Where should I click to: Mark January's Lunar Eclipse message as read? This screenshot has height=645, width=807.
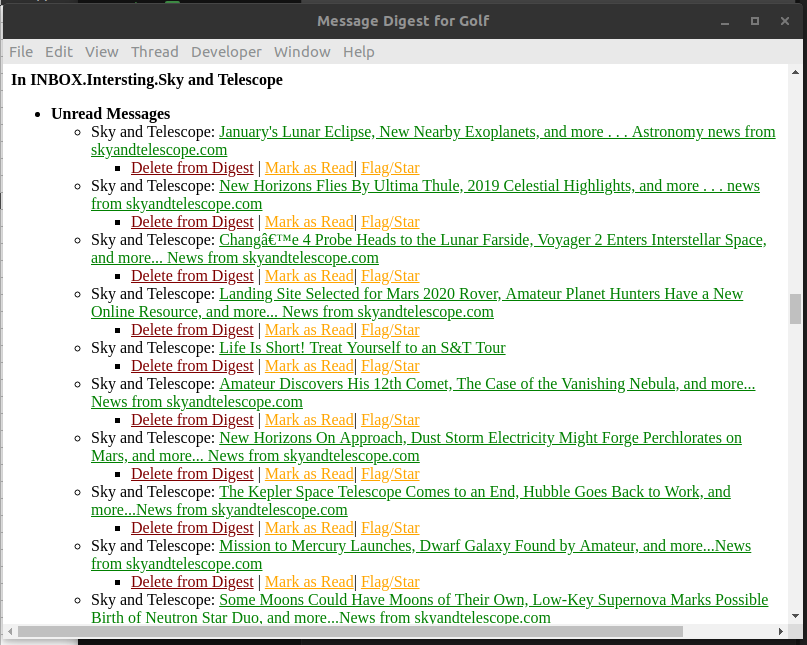coord(309,168)
